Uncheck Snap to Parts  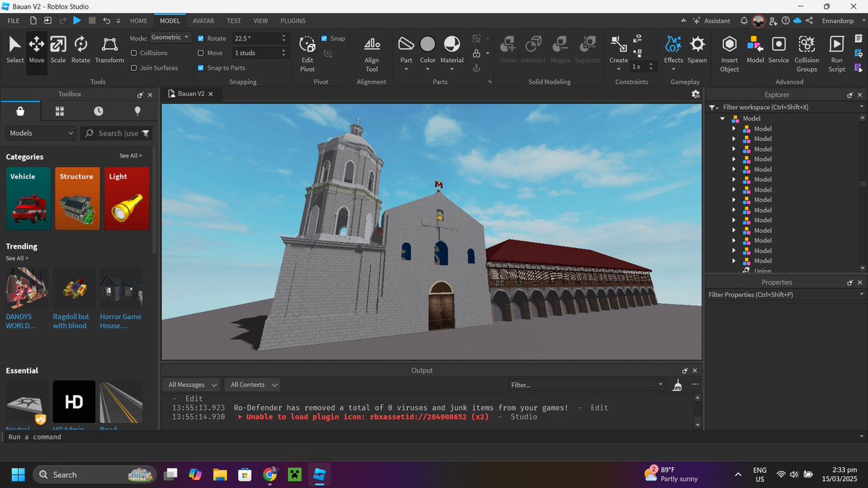coord(201,68)
